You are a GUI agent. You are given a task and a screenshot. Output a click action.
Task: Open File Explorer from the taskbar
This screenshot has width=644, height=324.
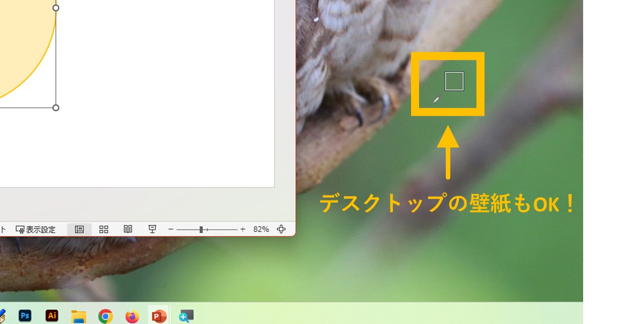[78, 316]
